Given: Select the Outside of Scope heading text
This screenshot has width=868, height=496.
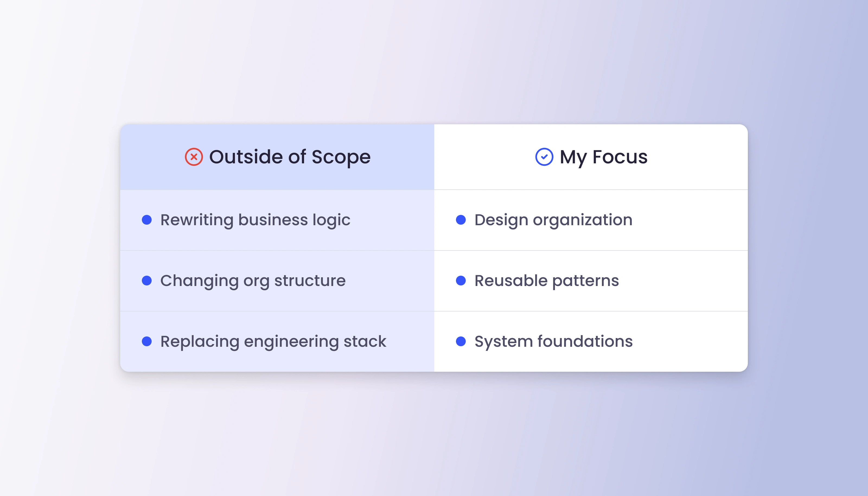Looking at the screenshot, I should (289, 157).
